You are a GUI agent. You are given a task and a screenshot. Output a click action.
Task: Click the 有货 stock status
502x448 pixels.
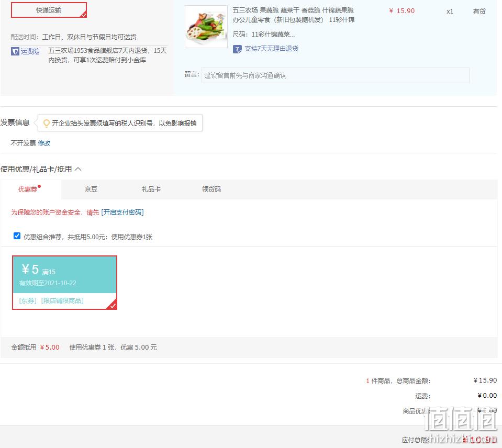click(479, 12)
